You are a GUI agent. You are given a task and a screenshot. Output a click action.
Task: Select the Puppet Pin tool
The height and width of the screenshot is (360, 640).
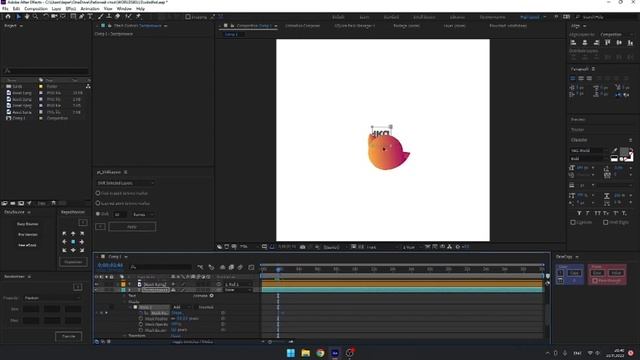click(138, 17)
